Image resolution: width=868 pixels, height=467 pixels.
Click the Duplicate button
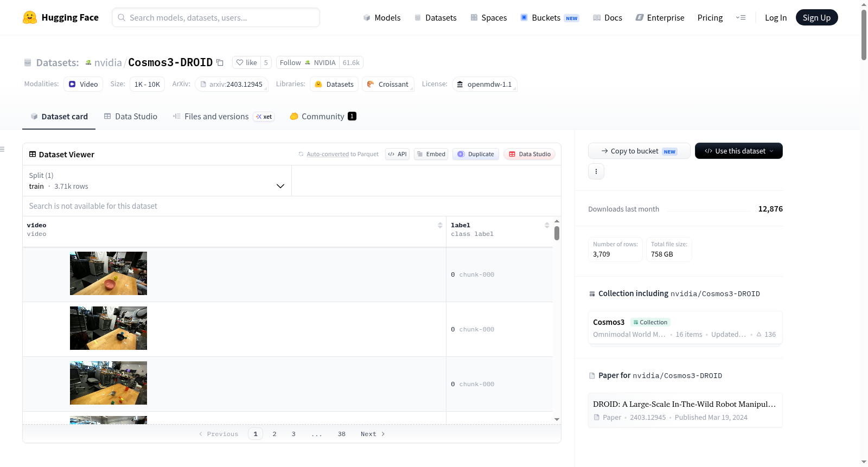[x=476, y=154]
